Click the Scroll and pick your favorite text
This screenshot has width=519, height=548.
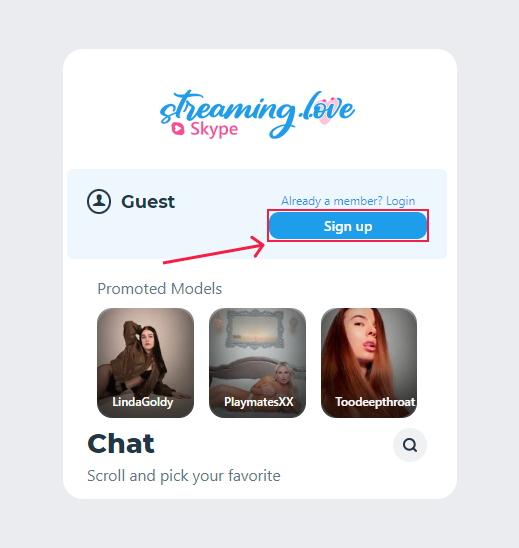coord(184,476)
